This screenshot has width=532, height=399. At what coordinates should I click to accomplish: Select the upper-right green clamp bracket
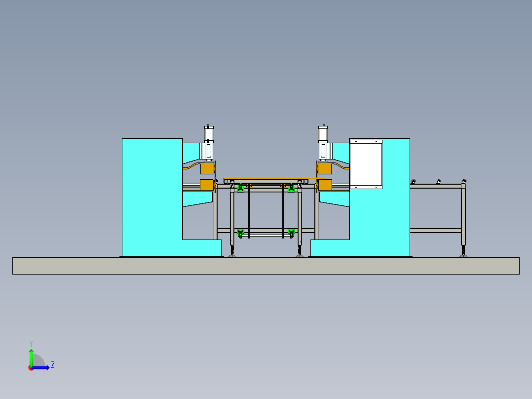point(291,188)
